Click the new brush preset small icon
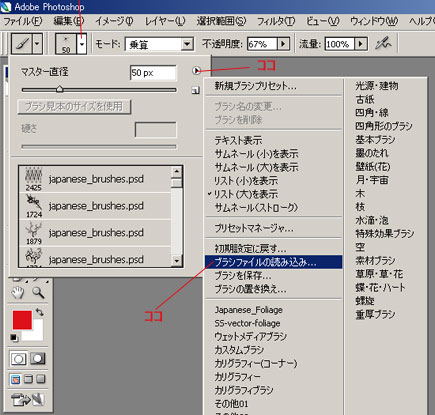The image size is (435, 415). pyautogui.click(x=196, y=90)
